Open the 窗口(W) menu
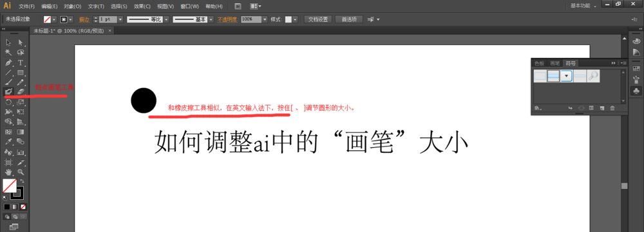The height and width of the screenshot is (232, 644). (x=190, y=6)
